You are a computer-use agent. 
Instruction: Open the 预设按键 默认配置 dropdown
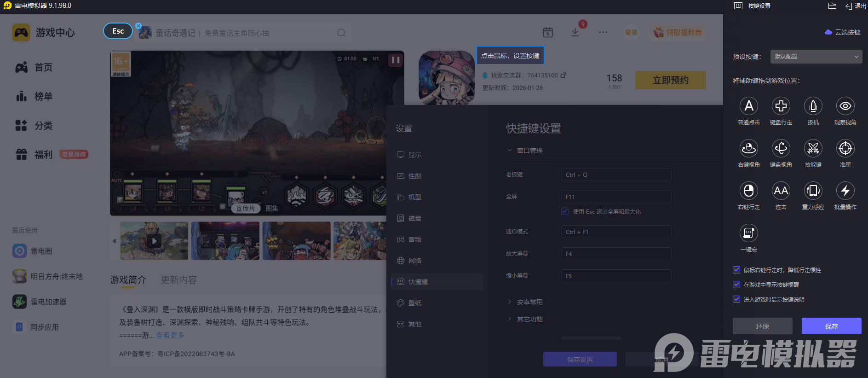[816, 57]
